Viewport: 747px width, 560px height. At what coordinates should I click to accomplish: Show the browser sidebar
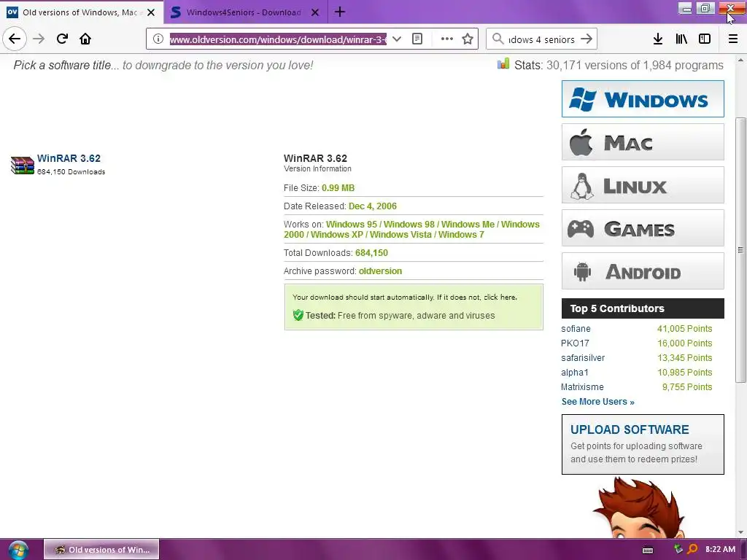tap(705, 39)
